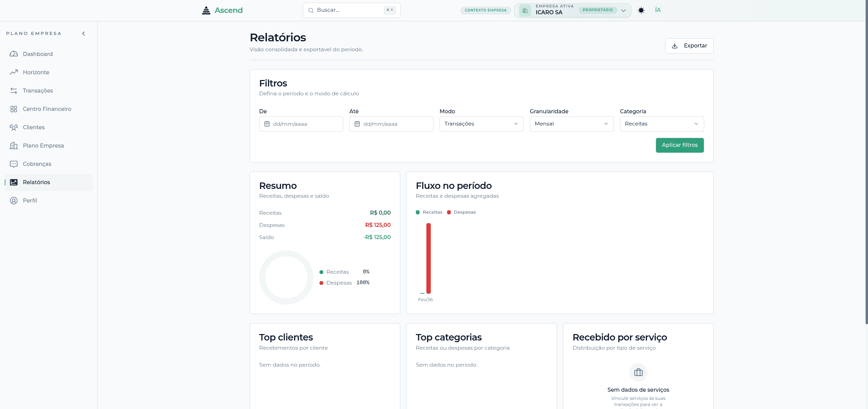The height and width of the screenshot is (409, 868).
Task: Toggle Despesas series in Fluxo chart legend
Action: pyautogui.click(x=461, y=212)
